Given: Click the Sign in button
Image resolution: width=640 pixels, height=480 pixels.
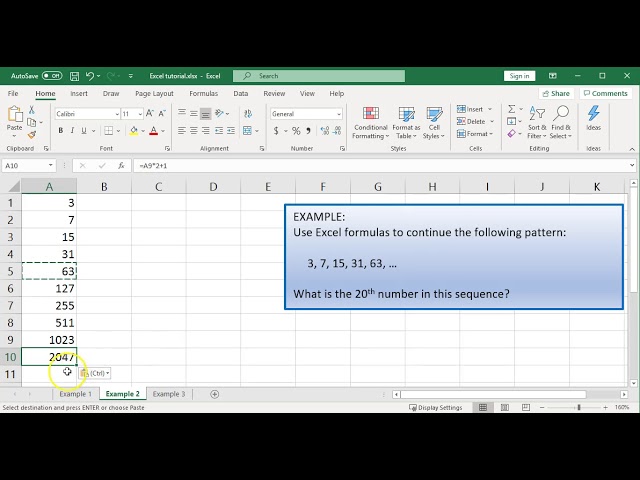Looking at the screenshot, I should click(519, 76).
